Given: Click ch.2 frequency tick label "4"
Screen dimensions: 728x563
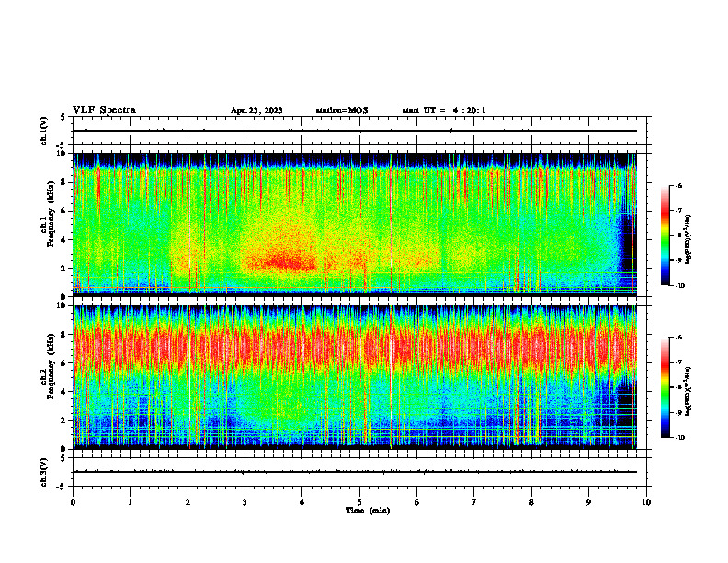Looking at the screenshot, I should (x=63, y=392).
